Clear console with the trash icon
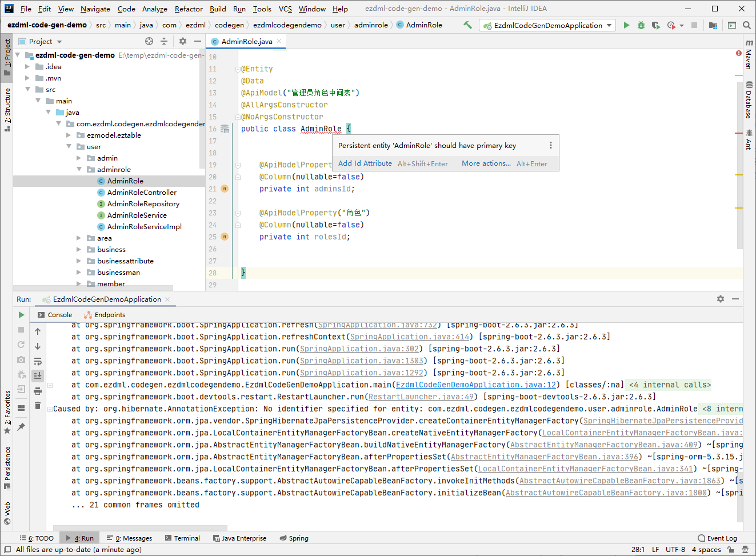This screenshot has width=756, height=556. (38, 406)
